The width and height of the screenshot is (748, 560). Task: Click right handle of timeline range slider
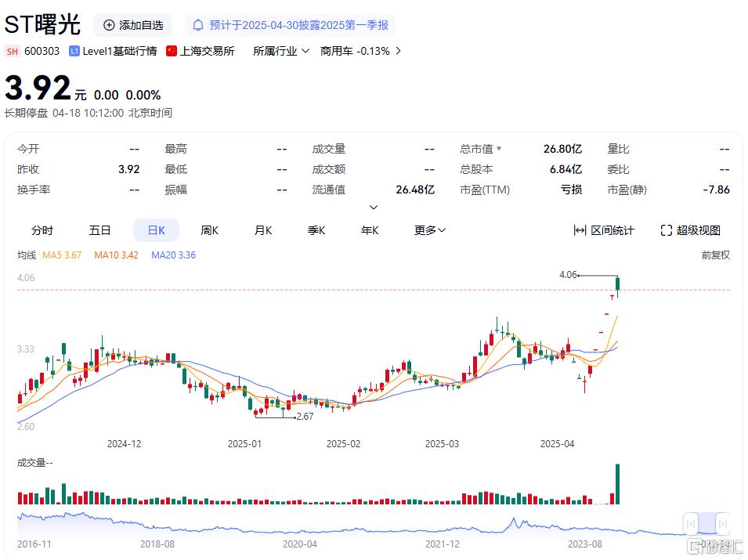723,524
